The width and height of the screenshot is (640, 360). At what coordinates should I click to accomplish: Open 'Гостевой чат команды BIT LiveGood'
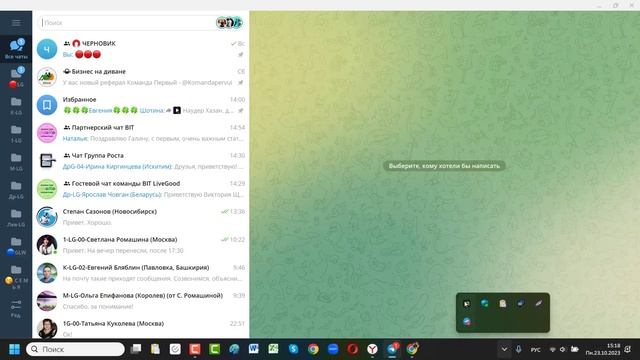[x=141, y=189]
